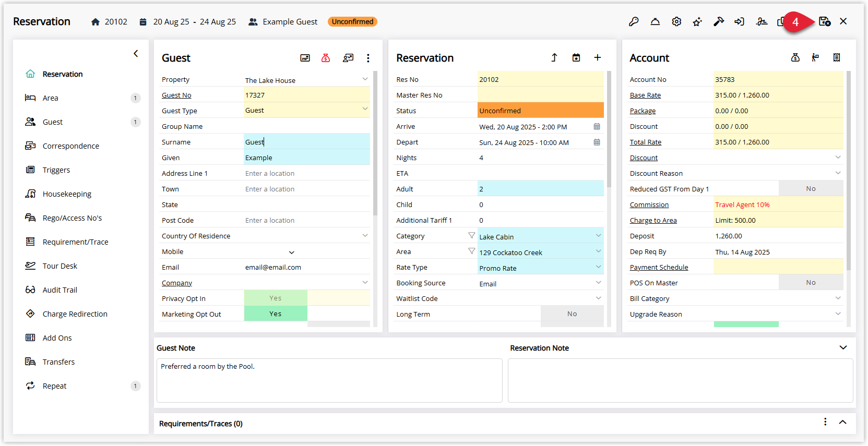Click the Unconfirmed badge in header

click(353, 21)
